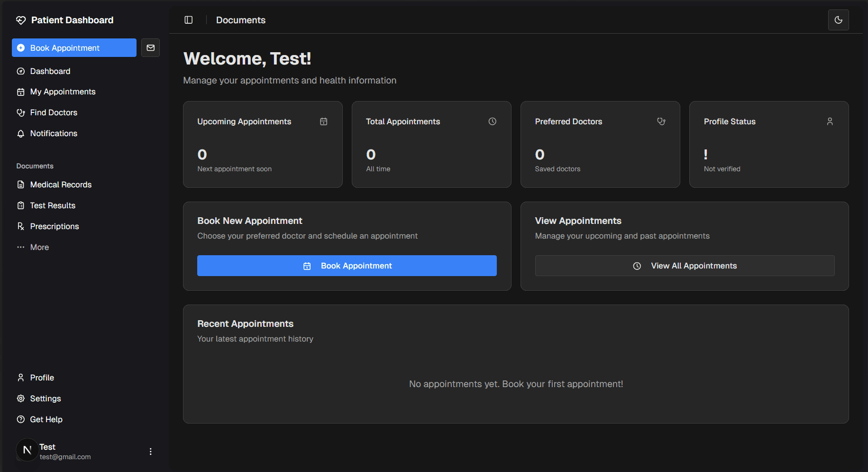The height and width of the screenshot is (472, 868).
Task: Open Settings from the sidebar footer
Action: (x=46, y=398)
